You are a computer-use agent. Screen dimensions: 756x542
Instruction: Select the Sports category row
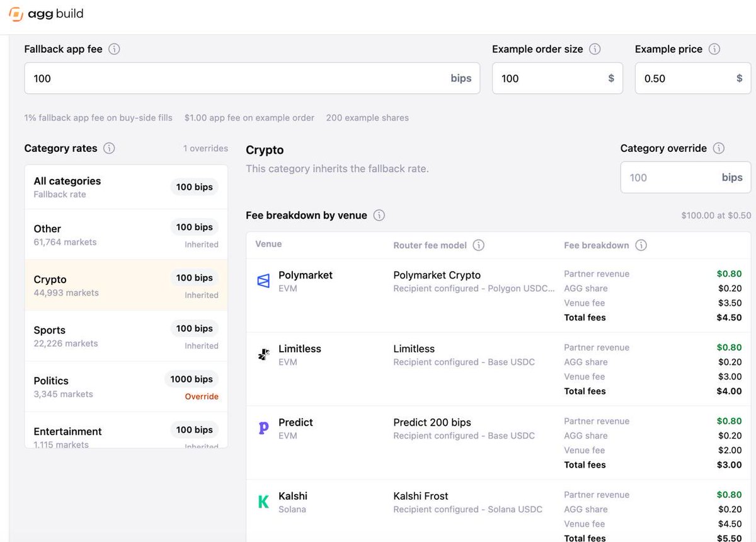pyautogui.click(x=126, y=336)
